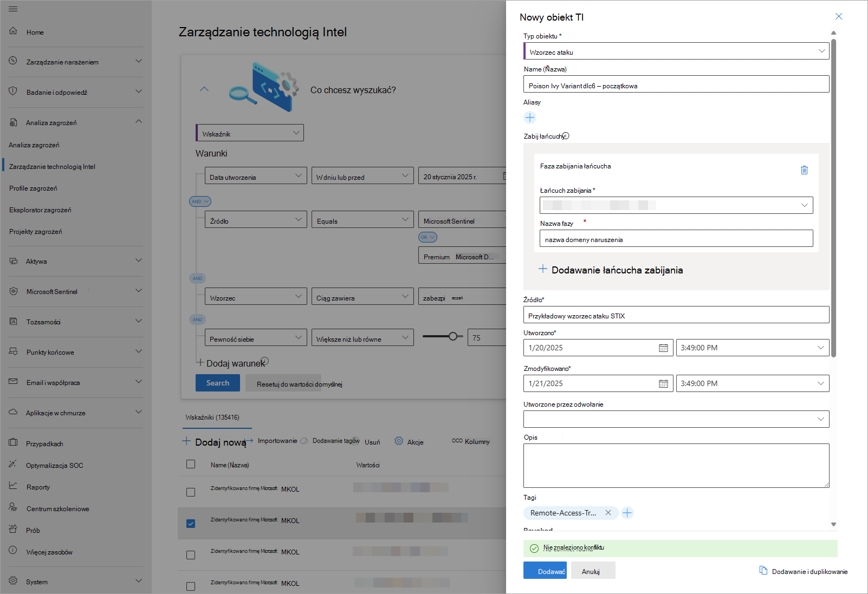
Task: Open the Typ obiektu dropdown
Action: pos(676,51)
